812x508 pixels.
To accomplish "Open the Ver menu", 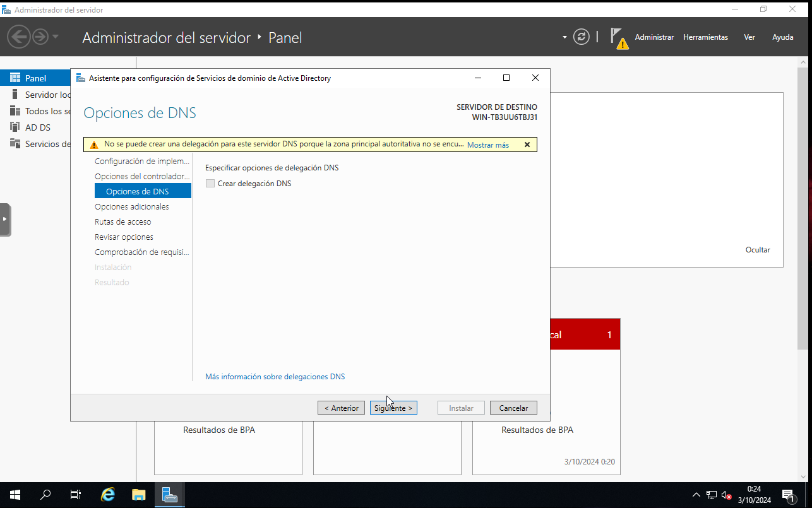I will pos(749,37).
